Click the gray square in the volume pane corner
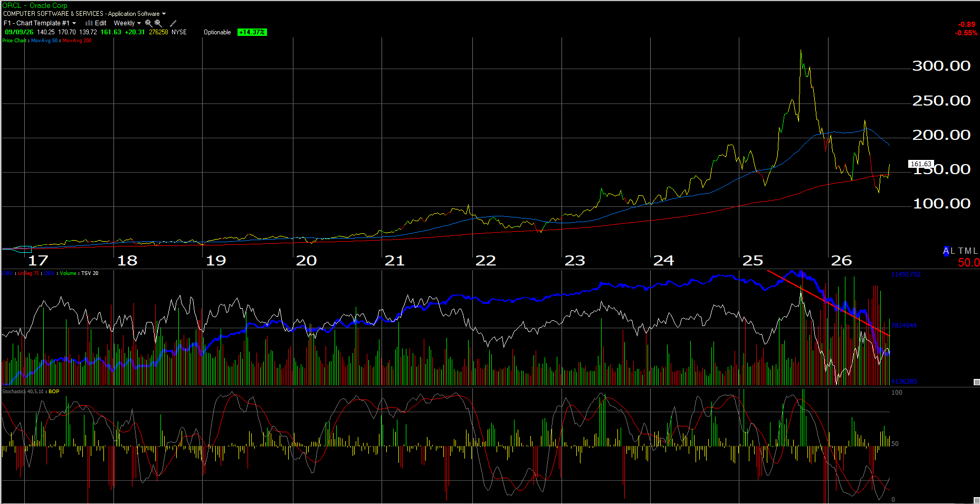The width and height of the screenshot is (980, 504). coord(976,382)
